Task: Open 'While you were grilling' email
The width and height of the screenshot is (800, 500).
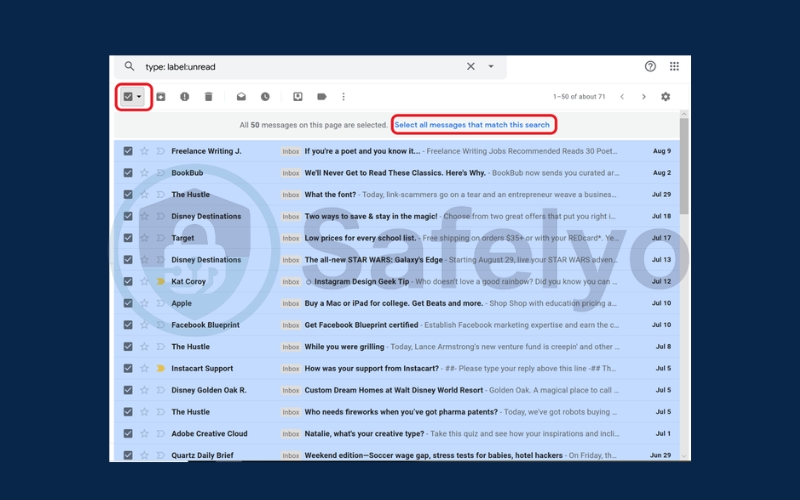Action: (344, 347)
